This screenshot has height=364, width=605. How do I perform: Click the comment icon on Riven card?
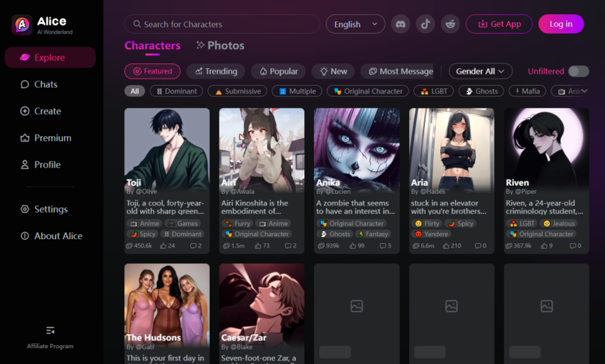(x=573, y=245)
